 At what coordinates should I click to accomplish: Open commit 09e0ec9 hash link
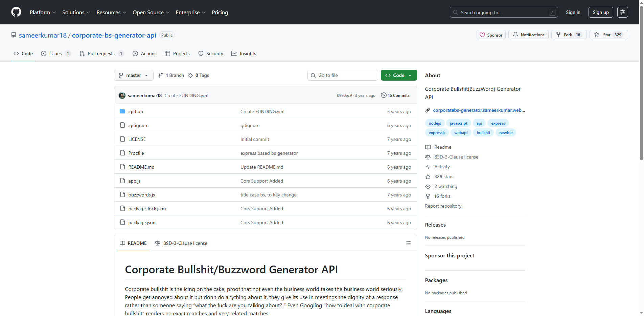344,96
